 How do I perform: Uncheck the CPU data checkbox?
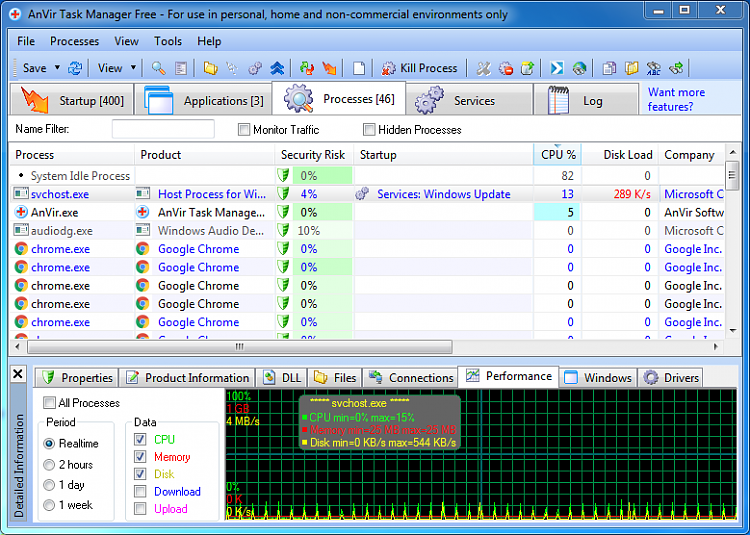(x=140, y=439)
